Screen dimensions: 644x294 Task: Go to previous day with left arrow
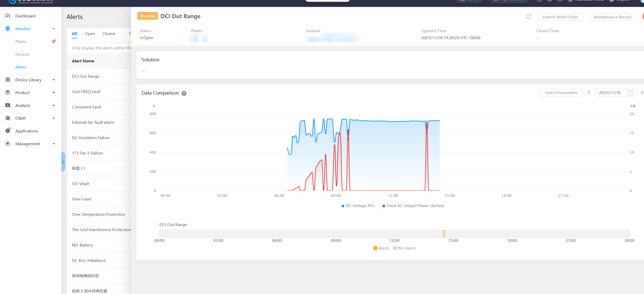(589, 93)
